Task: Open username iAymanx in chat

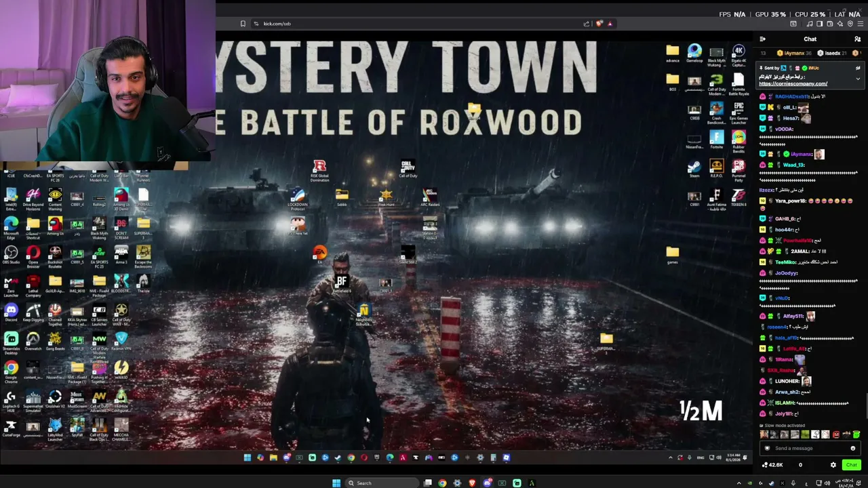Action: (x=801, y=155)
